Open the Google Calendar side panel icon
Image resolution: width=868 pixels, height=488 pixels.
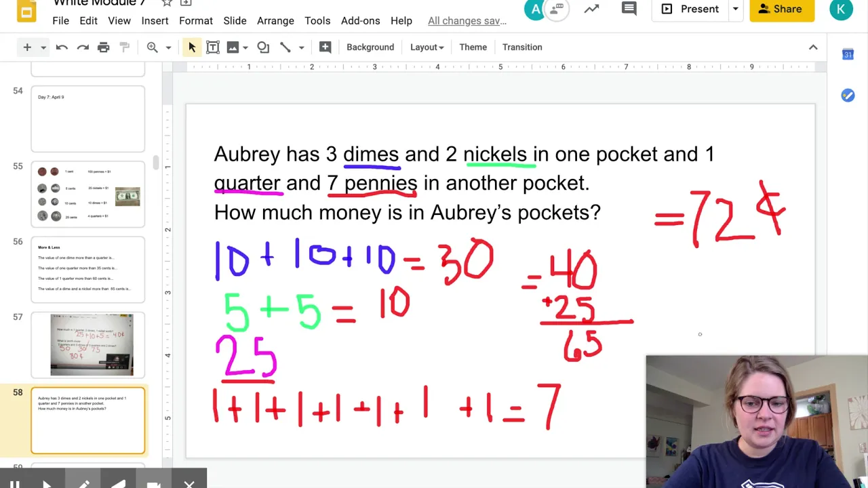[848, 54]
